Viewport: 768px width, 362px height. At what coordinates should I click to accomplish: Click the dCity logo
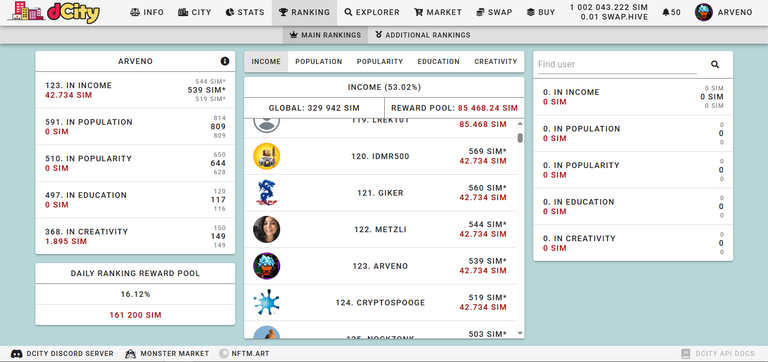pyautogui.click(x=54, y=12)
